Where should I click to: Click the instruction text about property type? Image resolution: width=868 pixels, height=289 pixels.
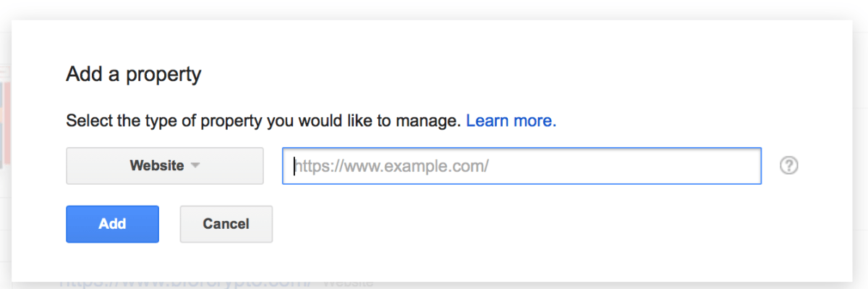pos(263,121)
